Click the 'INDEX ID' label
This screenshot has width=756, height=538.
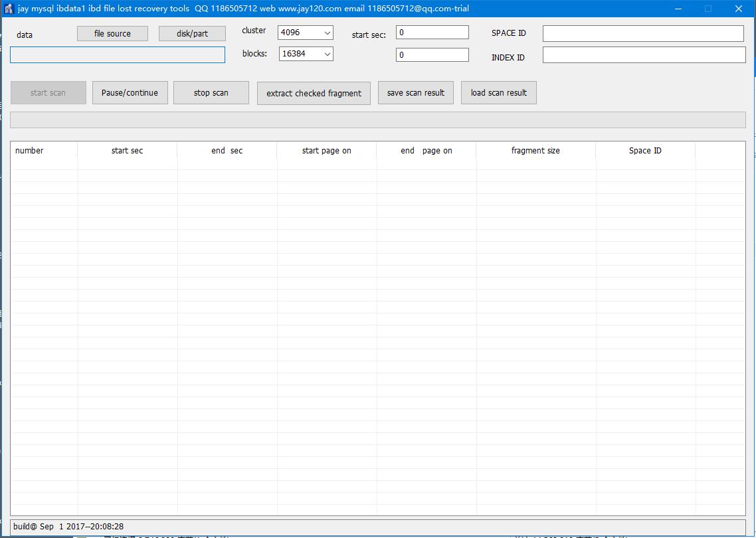click(x=508, y=57)
